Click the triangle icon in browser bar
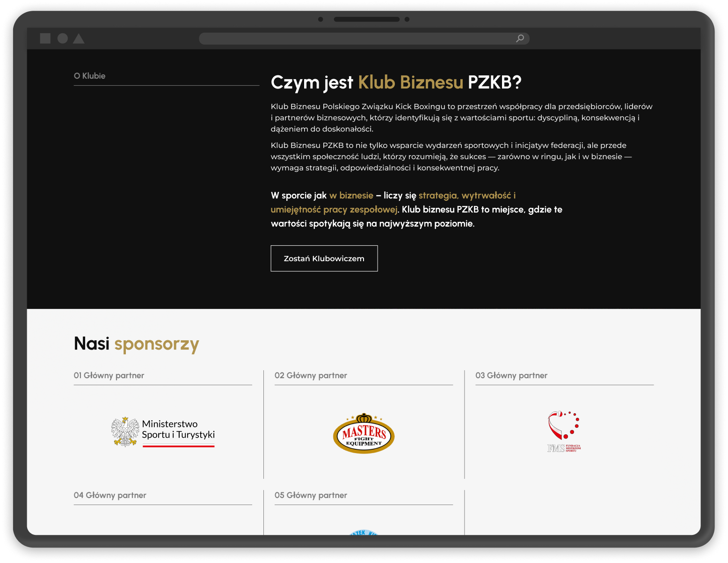The image size is (728, 563). pos(79,38)
